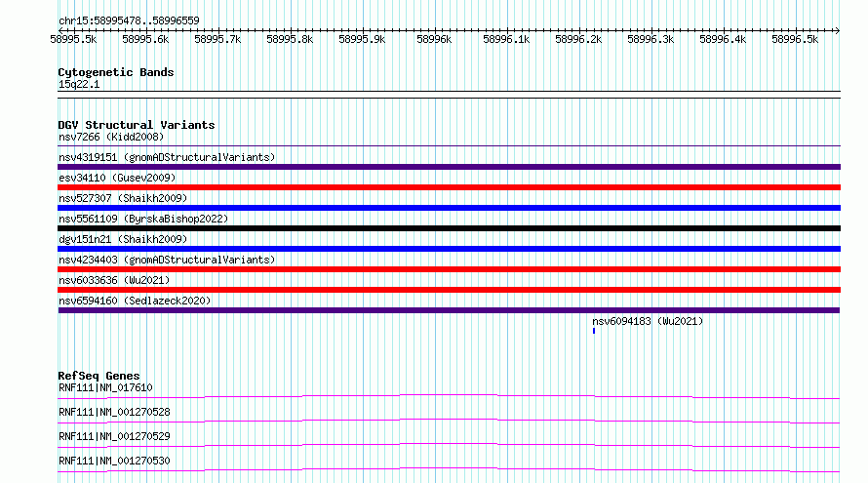Screen dimensions: 868x483
Task: Click the chr15:58995478..58996559 coordinate label
Action: [x=129, y=20]
